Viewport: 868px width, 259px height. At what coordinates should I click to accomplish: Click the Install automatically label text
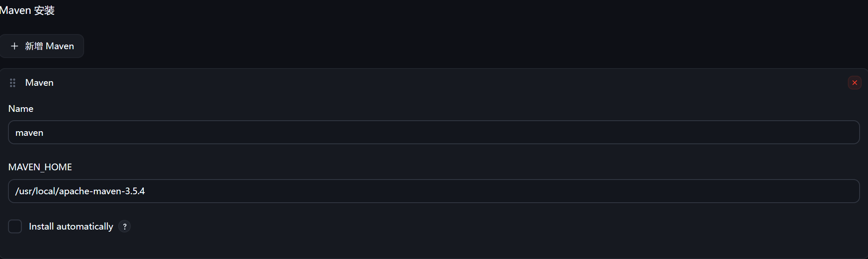coord(71,227)
